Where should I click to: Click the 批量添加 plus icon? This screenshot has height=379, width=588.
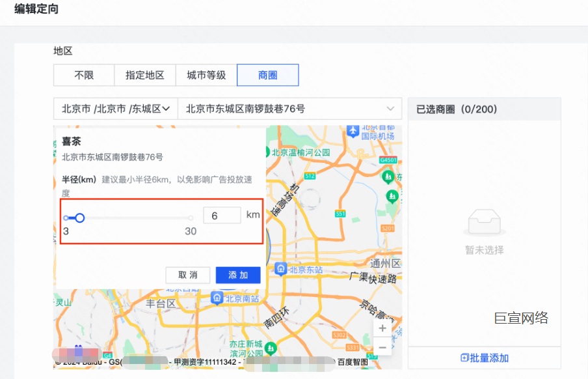coord(464,358)
